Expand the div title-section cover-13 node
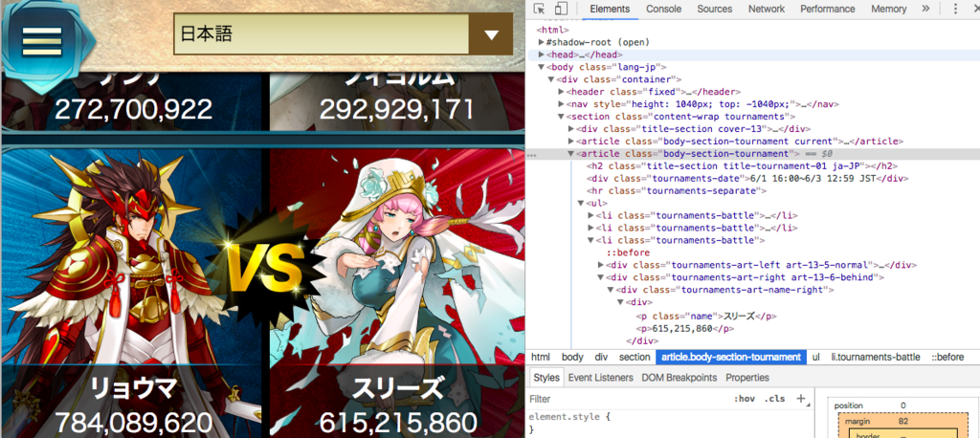The image size is (980, 438). point(571,129)
